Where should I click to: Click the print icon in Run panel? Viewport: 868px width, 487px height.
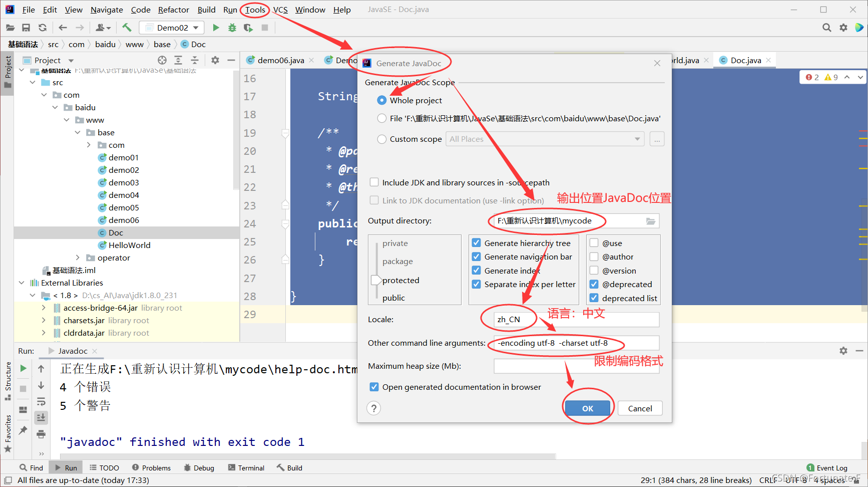(x=41, y=434)
